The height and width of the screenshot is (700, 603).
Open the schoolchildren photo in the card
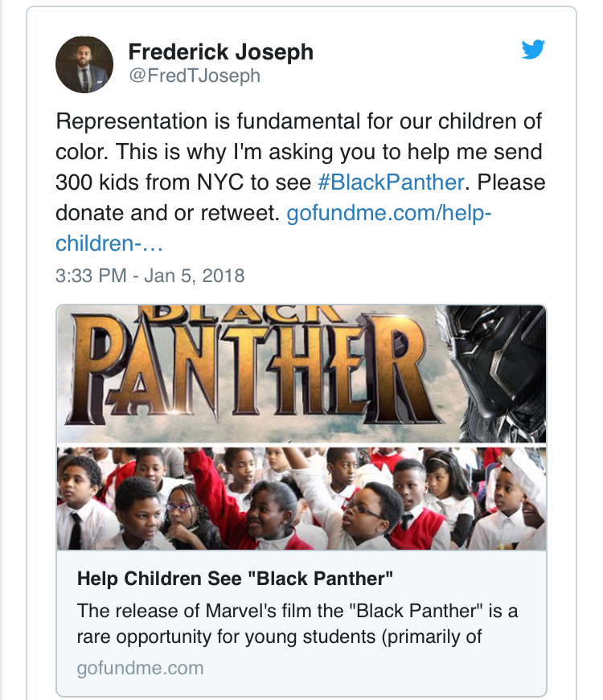(301, 498)
